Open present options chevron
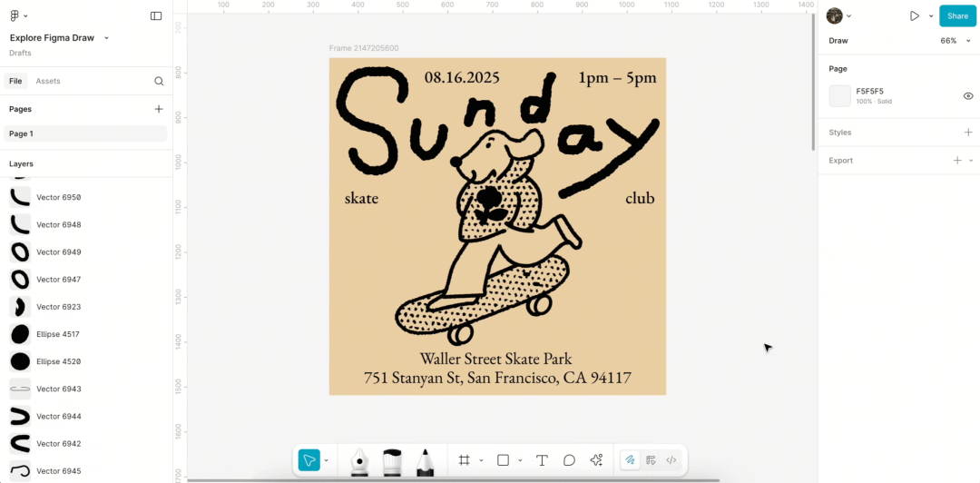Screen dimensions: 980x483 (x=931, y=16)
